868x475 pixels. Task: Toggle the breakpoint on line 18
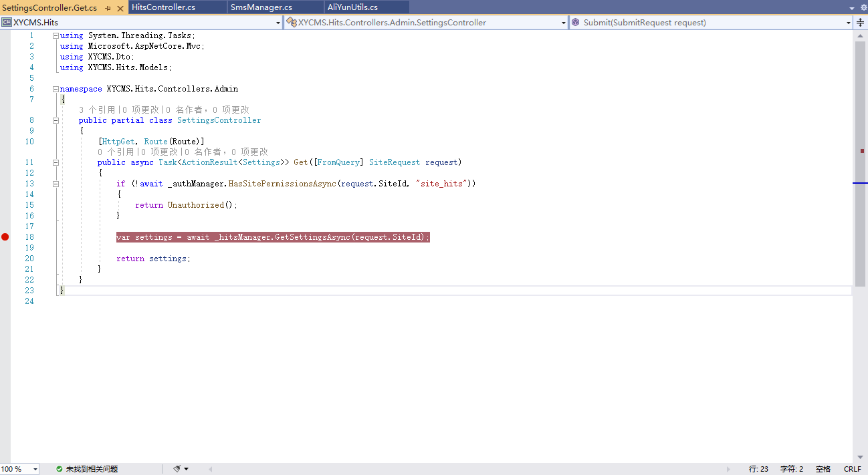pos(5,237)
